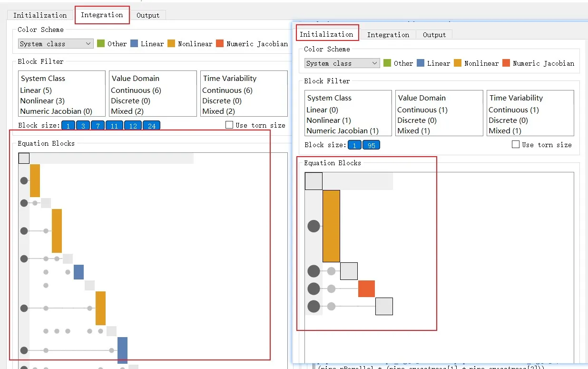Click block size 24 filter badge
This screenshot has height=369, width=588.
151,126
